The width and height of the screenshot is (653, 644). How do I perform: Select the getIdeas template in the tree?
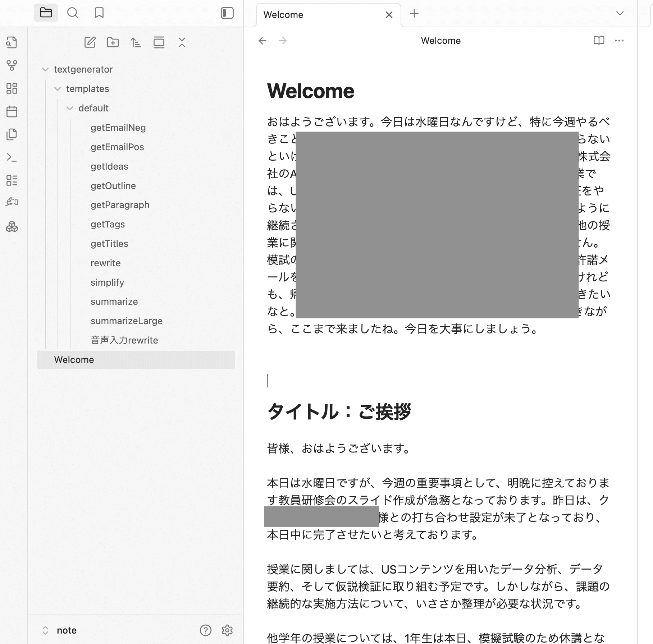pyautogui.click(x=109, y=166)
